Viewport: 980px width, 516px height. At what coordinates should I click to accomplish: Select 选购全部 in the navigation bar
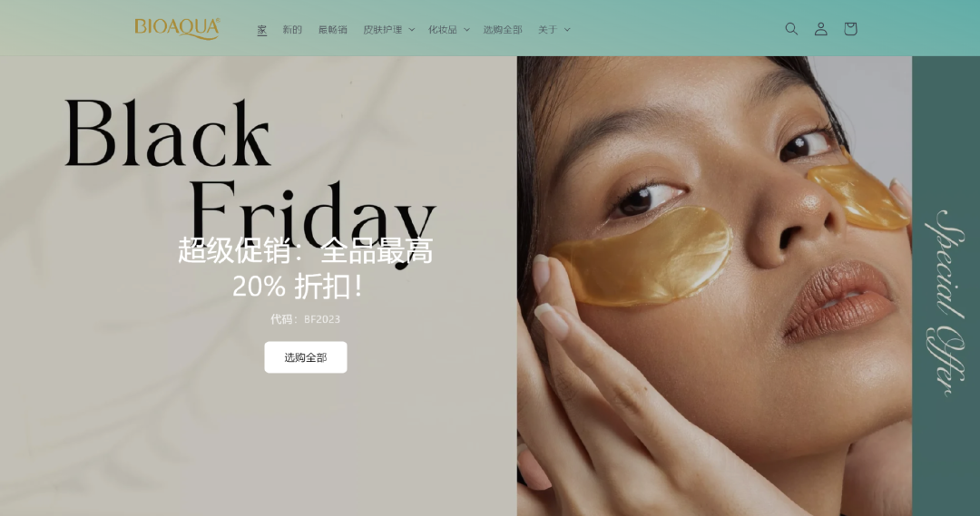point(503,30)
